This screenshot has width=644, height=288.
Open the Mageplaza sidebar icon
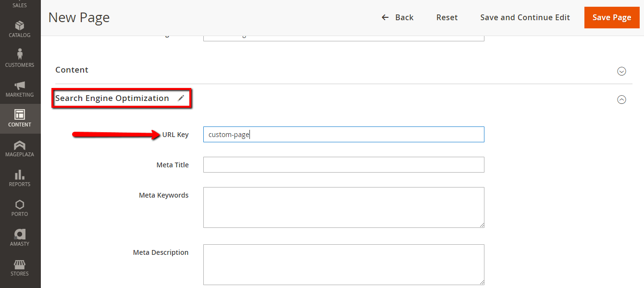pos(20,145)
